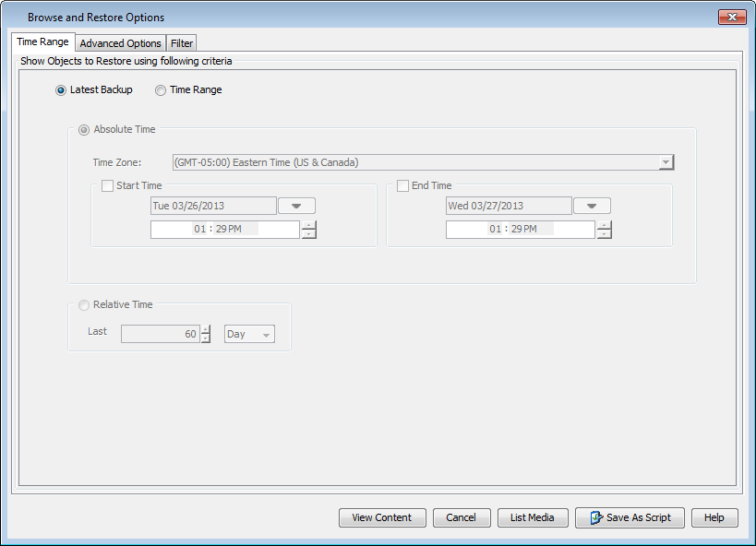The width and height of the screenshot is (756, 546).
Task: Enable the Start Time checkbox
Action: [107, 186]
